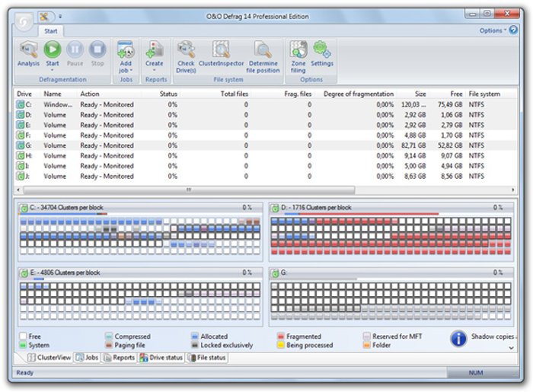Image resolution: width=533 pixels, height=392 pixels.
Task: Open the Settings gear icon
Action: (x=321, y=50)
